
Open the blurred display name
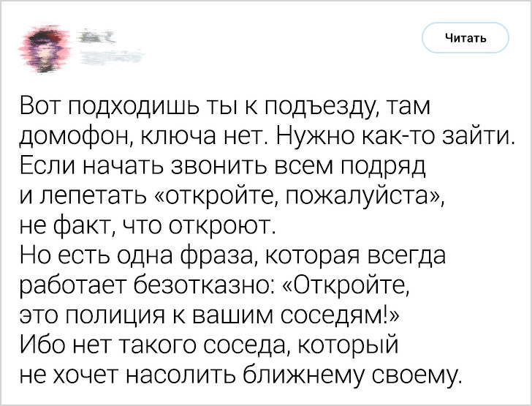[x=93, y=37]
